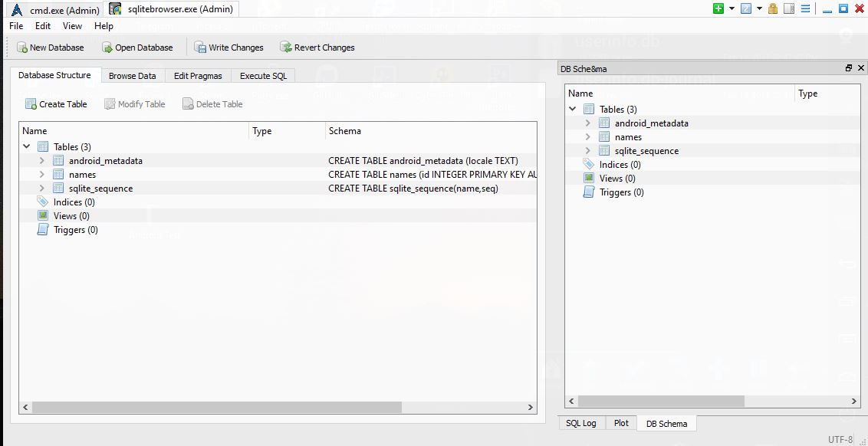The width and height of the screenshot is (868, 446).
Task: Collapse Tables node in DB Schema panel
Action: coord(573,110)
